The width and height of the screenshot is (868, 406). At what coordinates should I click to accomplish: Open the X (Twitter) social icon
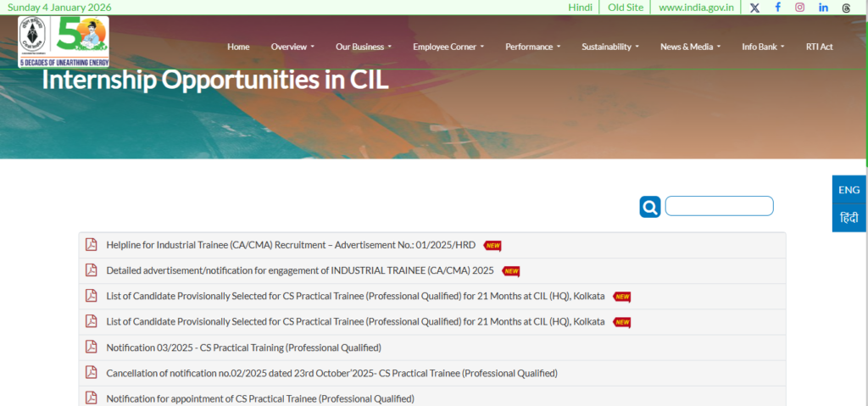pos(754,8)
